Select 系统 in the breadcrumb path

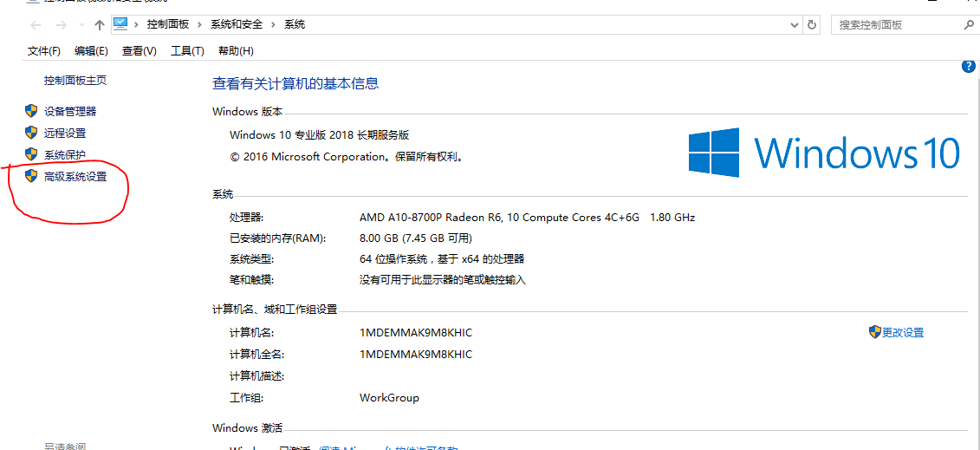pos(295,25)
